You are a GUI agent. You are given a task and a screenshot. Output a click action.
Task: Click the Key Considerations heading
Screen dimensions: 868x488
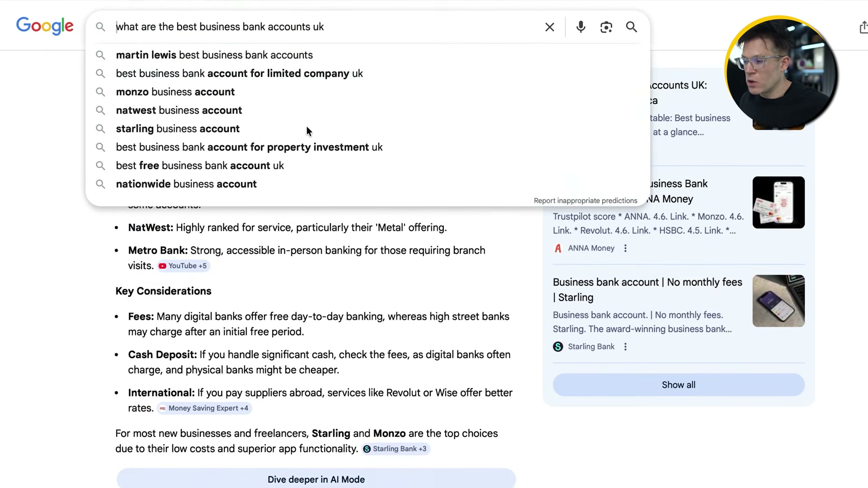pos(163,291)
